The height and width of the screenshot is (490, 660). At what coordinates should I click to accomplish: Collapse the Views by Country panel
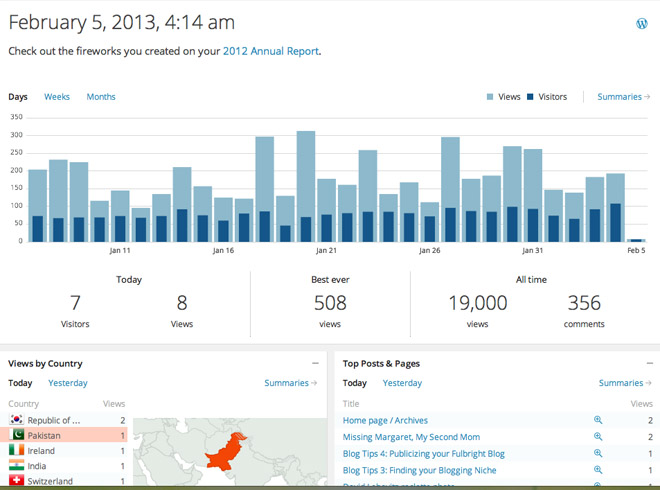pos(315,364)
